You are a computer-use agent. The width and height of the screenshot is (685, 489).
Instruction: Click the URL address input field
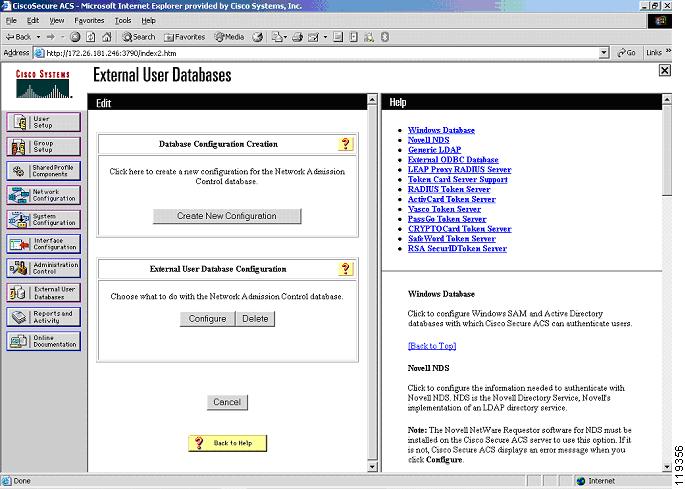click(x=316, y=53)
